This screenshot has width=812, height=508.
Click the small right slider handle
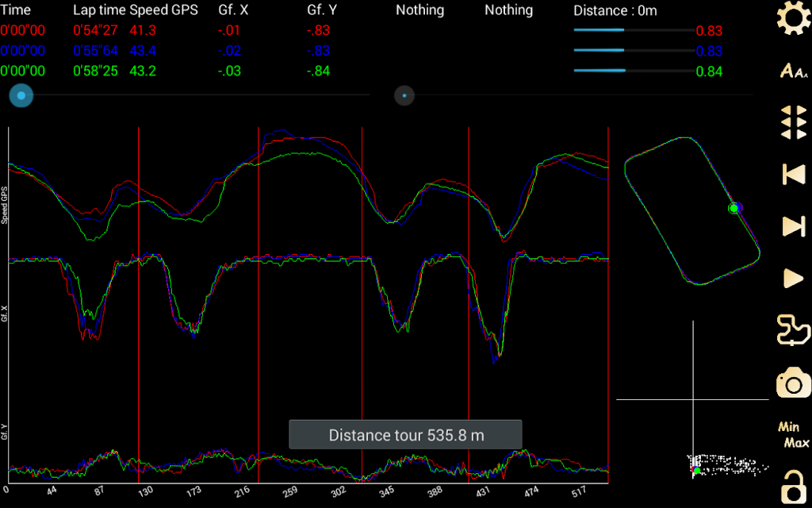click(404, 95)
